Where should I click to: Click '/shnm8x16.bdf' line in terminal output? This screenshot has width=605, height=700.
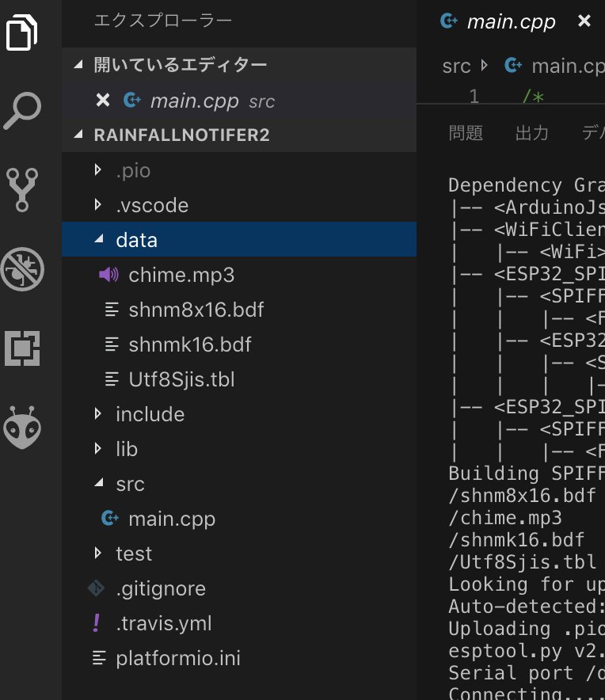[523, 496]
